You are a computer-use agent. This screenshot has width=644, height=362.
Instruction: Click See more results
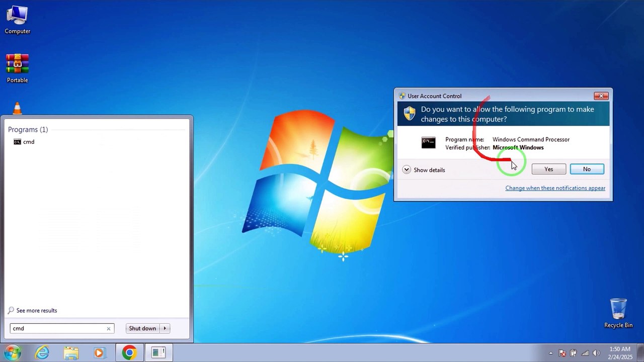pyautogui.click(x=37, y=311)
